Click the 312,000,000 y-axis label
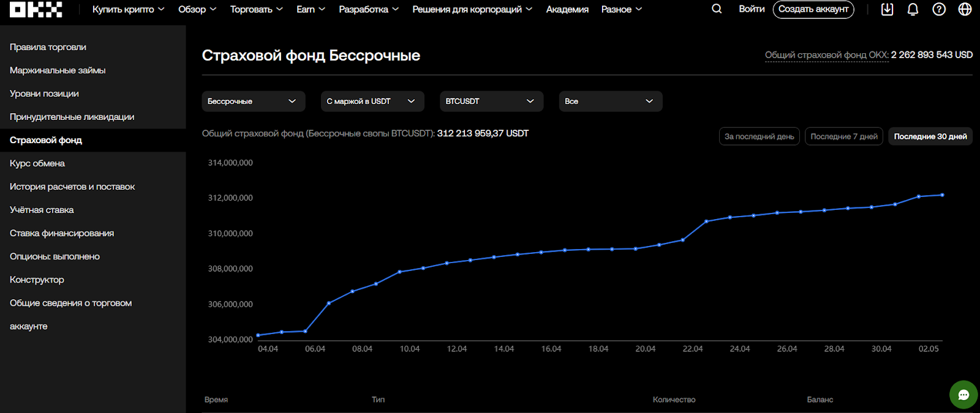The image size is (980, 413). tap(230, 198)
